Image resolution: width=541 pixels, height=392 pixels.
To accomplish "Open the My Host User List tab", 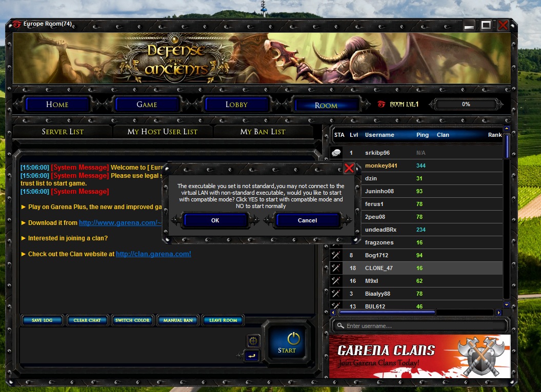I will [x=163, y=132].
